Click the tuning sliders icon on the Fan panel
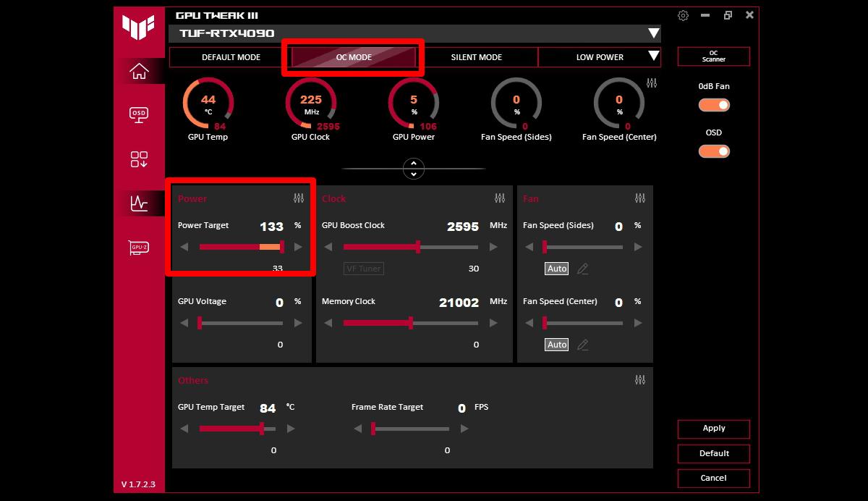This screenshot has height=501, width=868. pyautogui.click(x=639, y=197)
